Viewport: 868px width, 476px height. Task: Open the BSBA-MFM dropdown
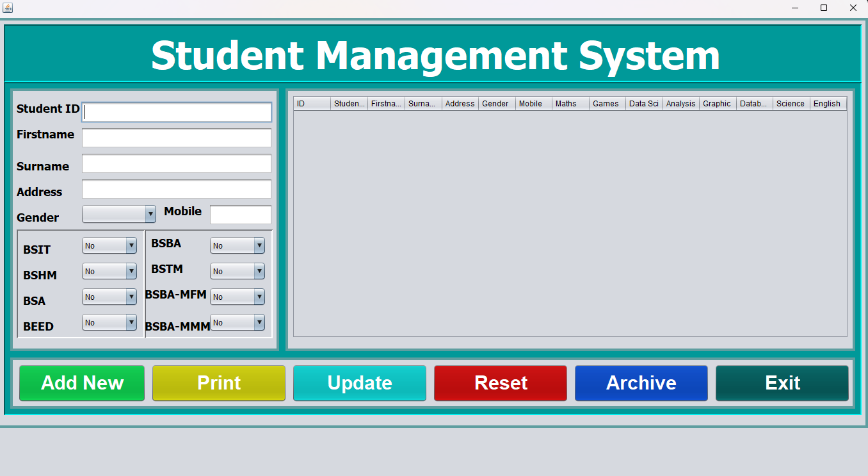tap(237, 297)
